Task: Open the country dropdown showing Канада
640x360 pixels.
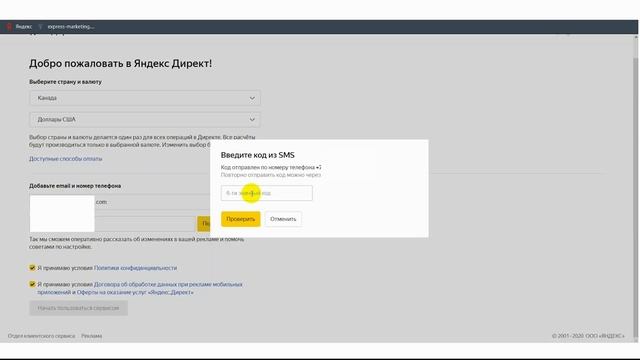Action: point(145,98)
